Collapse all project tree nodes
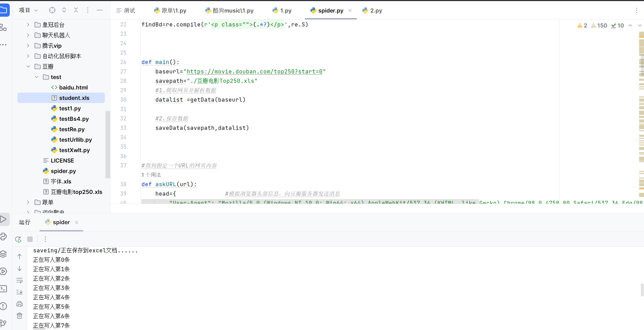The height and width of the screenshot is (330, 644). (x=76, y=10)
